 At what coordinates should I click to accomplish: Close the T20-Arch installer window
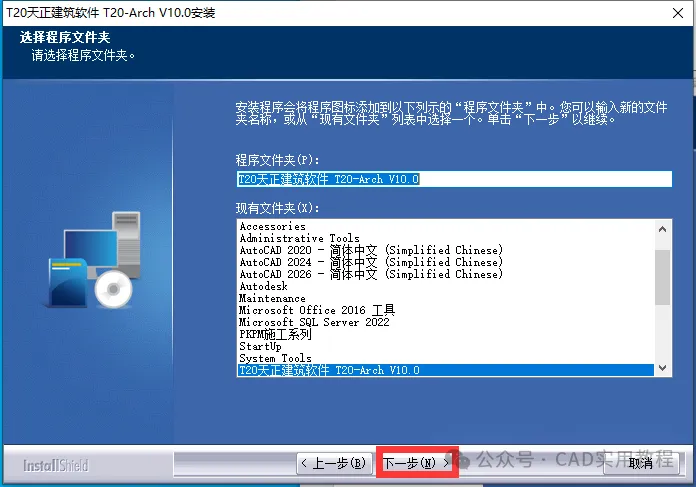pos(677,13)
